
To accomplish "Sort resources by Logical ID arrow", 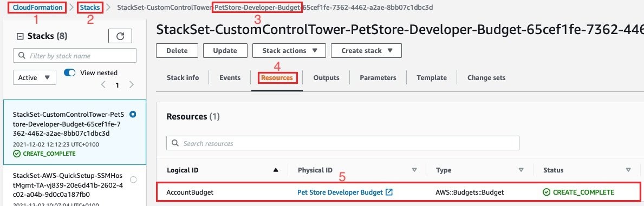I will (276, 170).
